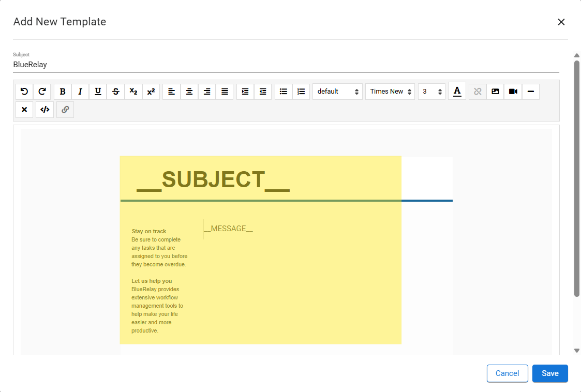
Task: Decrease indent of paragraph
Action: click(x=263, y=92)
